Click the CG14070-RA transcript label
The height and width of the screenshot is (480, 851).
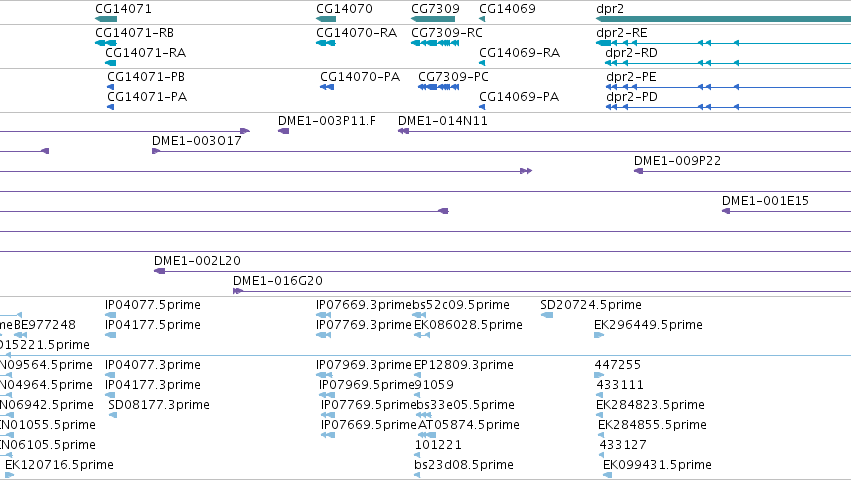[x=357, y=33]
